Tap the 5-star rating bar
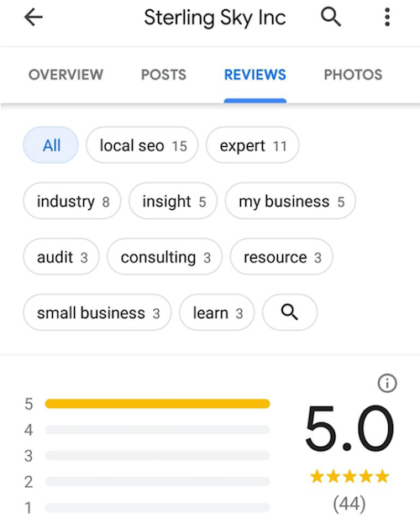Image resolution: width=420 pixels, height=529 pixels. point(157,404)
